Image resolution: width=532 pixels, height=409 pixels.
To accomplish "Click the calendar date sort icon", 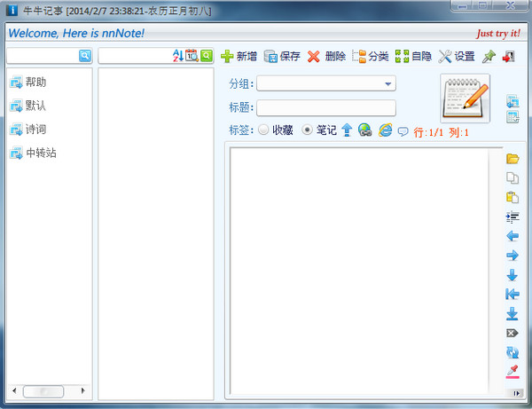I will click(x=192, y=56).
